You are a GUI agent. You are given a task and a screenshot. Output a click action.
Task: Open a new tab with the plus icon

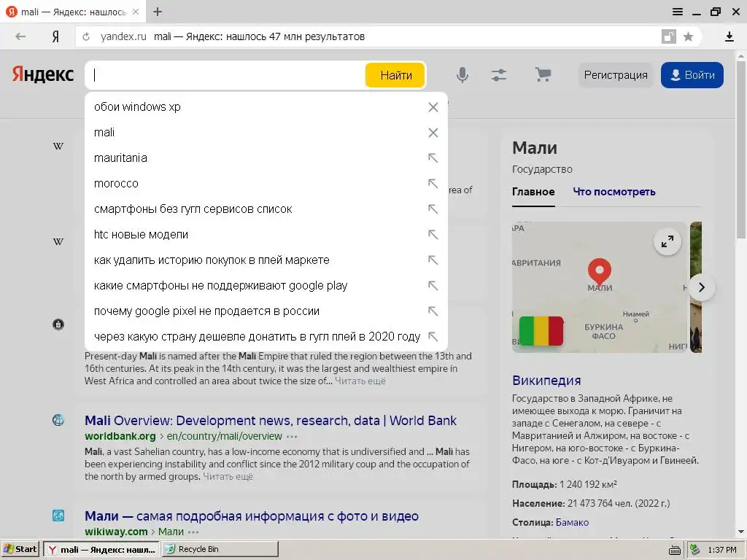click(x=158, y=12)
